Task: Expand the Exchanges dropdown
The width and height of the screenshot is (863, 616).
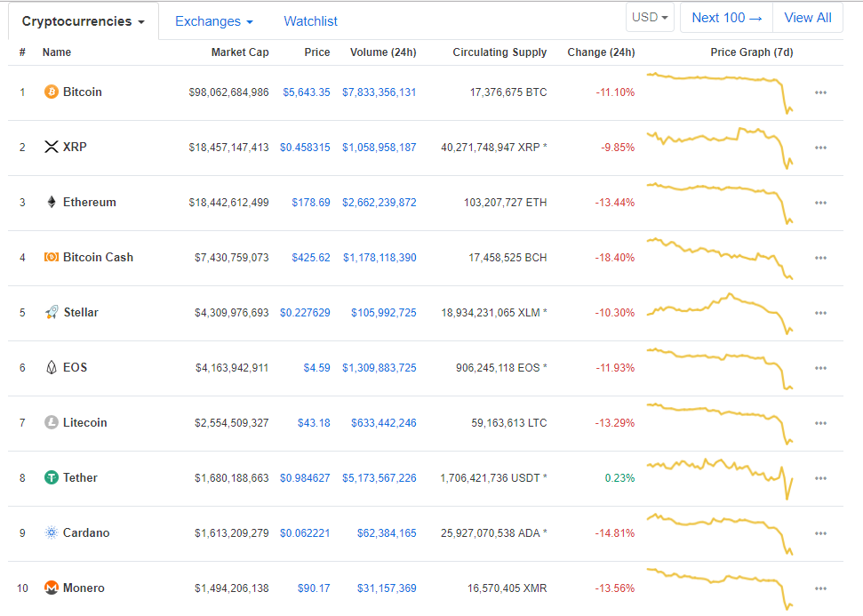Action: click(214, 21)
